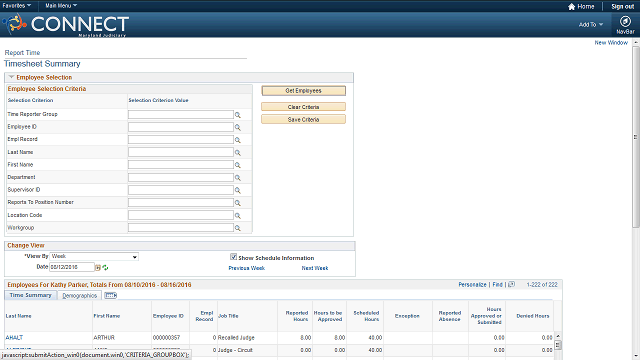The width and height of the screenshot is (640, 360).
Task: Click the Exception column header
Action: (407, 316)
